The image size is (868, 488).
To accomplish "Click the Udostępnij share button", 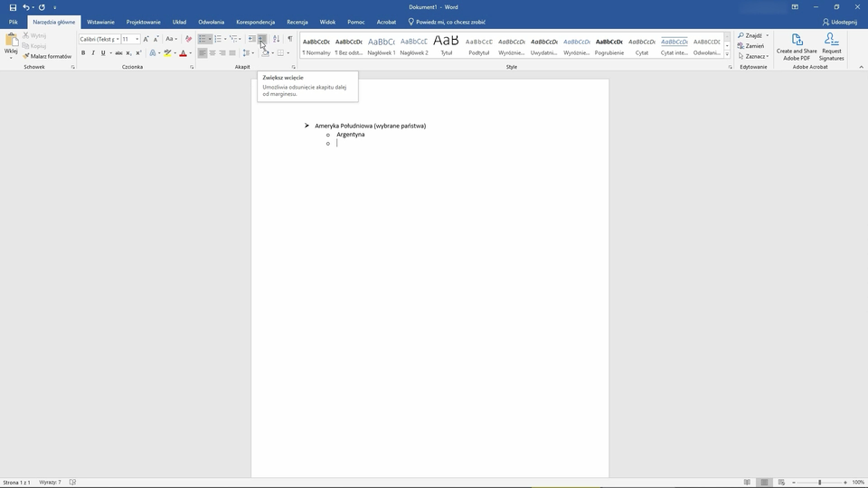I will [839, 22].
